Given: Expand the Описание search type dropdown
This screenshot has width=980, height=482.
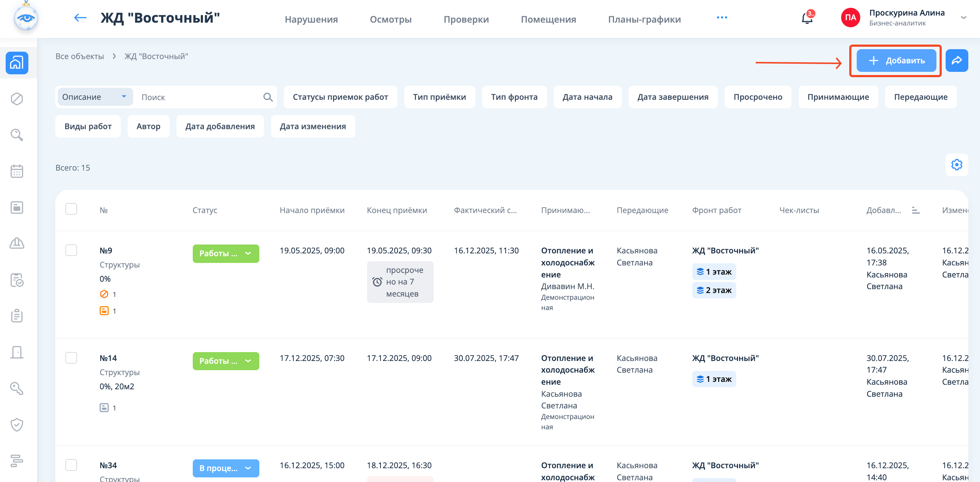Looking at the screenshot, I should (x=95, y=97).
